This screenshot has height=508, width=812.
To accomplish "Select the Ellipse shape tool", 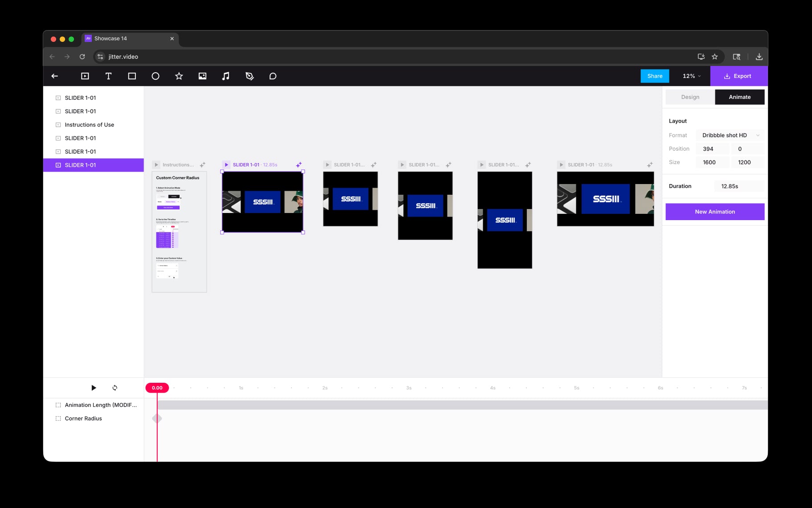I will 156,76.
